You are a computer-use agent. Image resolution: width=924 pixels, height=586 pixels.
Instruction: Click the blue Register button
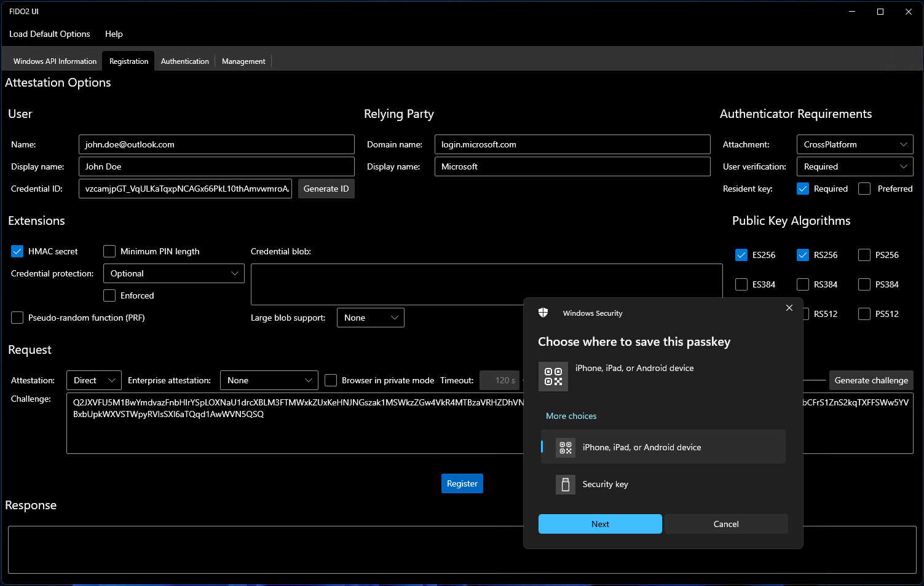(x=462, y=483)
